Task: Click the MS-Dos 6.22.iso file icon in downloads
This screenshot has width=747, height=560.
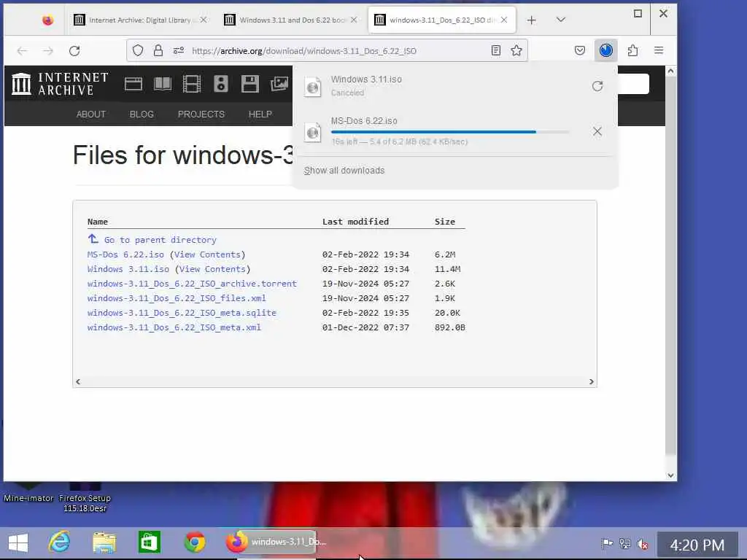Action: coord(313,132)
